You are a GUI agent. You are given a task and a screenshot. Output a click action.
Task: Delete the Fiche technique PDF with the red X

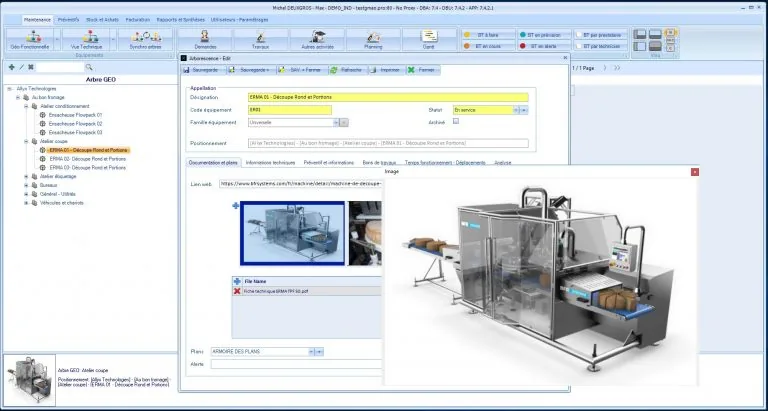237,291
